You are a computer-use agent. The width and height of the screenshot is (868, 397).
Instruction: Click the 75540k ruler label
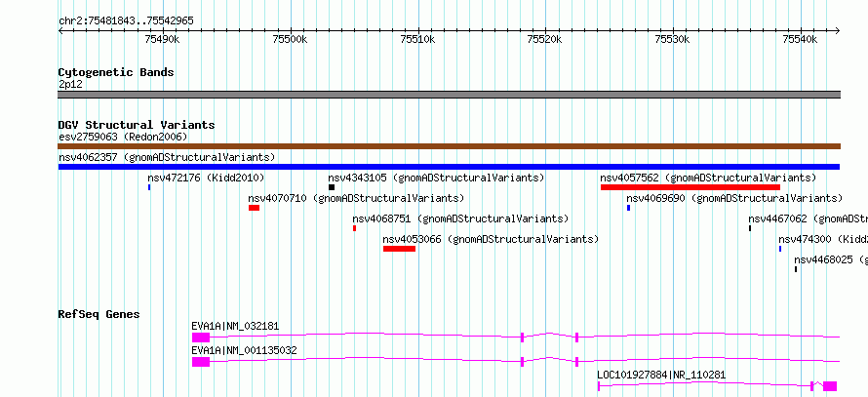coord(800,39)
